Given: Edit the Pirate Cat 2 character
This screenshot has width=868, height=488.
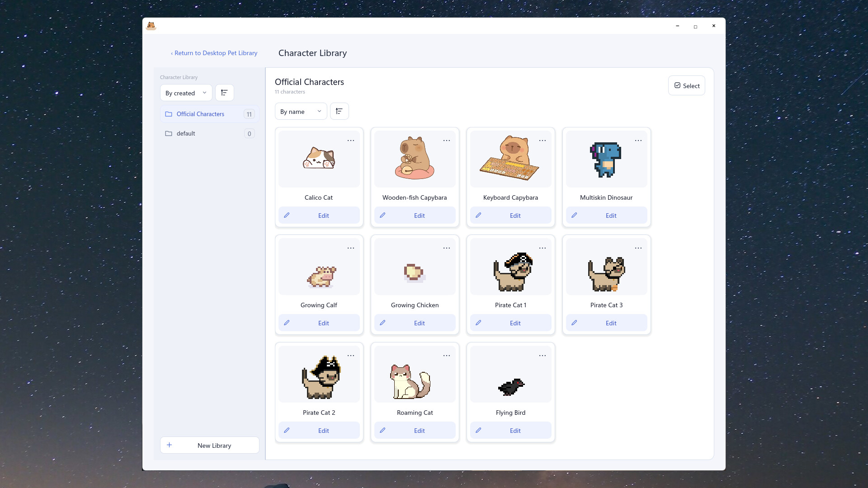Looking at the screenshot, I should coord(319,431).
